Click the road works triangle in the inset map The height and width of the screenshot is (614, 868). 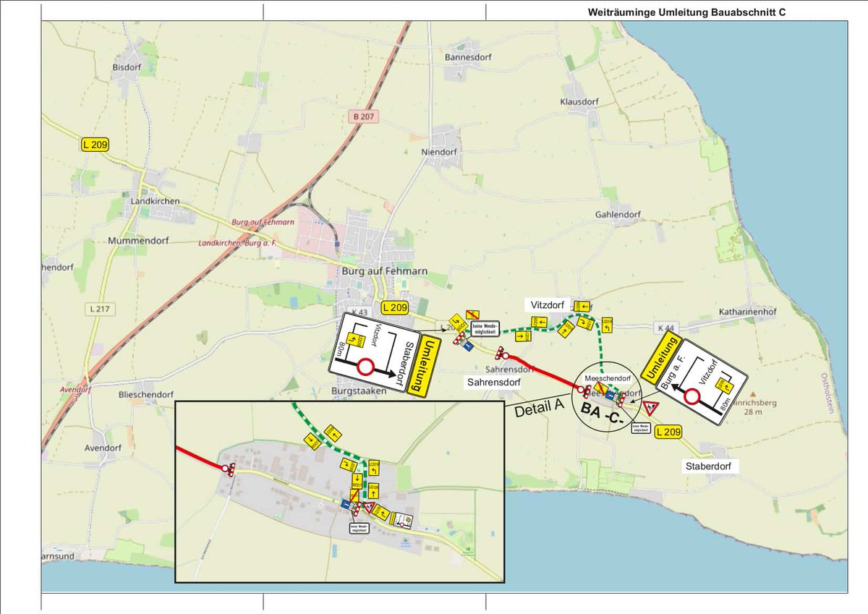(x=369, y=508)
